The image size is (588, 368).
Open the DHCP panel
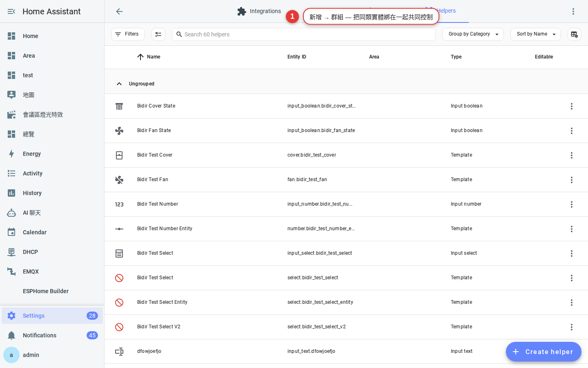[52, 252]
